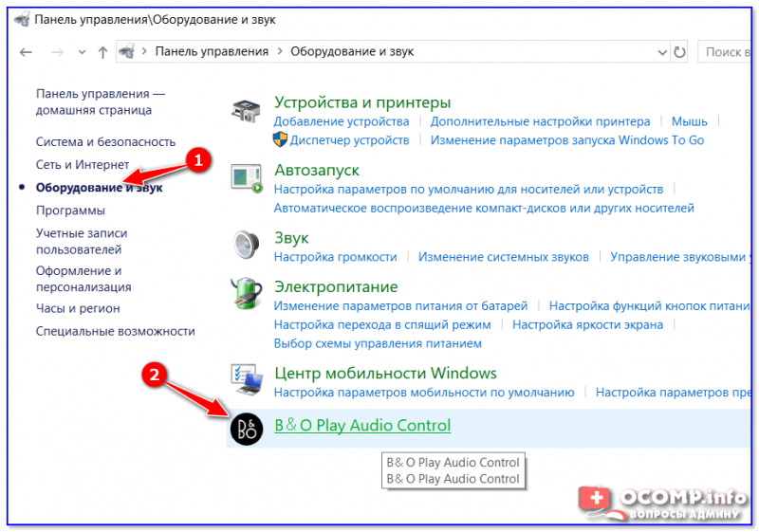This screenshot has height=532, width=759.
Task: Click the Windows Mobility Center icon
Action: coord(246,380)
